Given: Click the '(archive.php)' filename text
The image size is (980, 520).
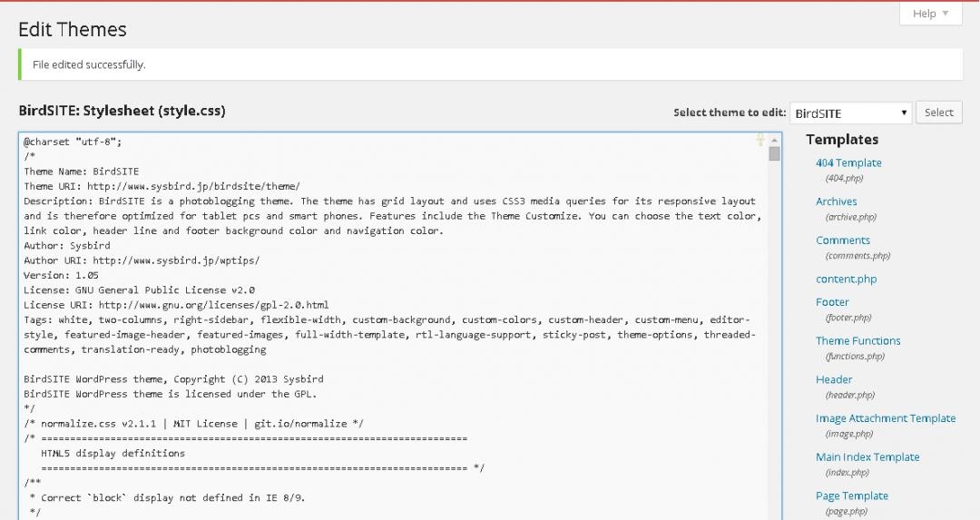Looking at the screenshot, I should 850,217.
